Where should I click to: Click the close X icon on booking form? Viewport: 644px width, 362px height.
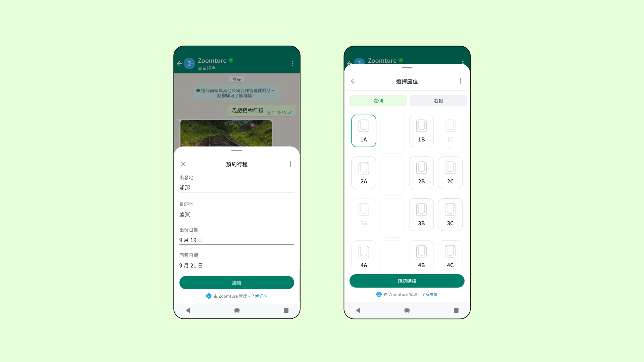(183, 164)
